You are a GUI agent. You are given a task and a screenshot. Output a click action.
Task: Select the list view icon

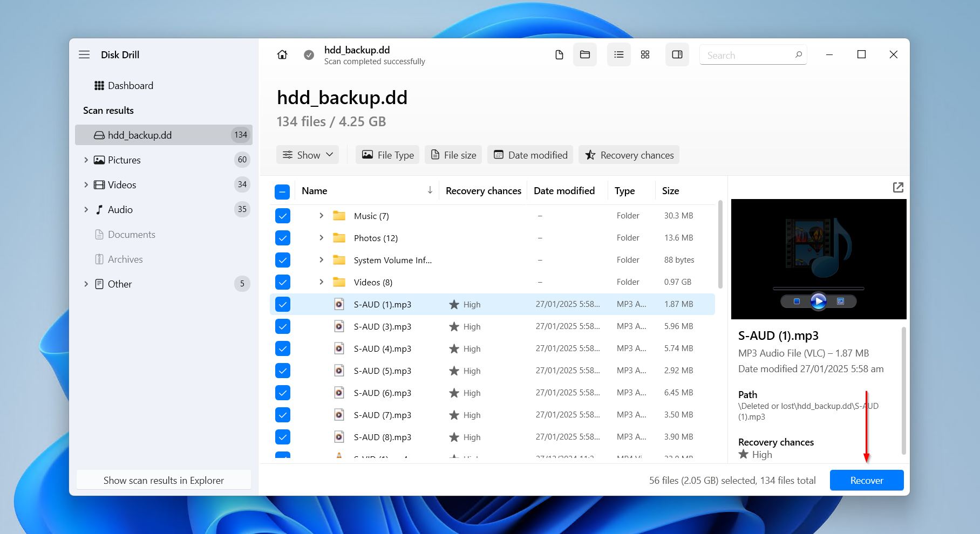pyautogui.click(x=618, y=54)
